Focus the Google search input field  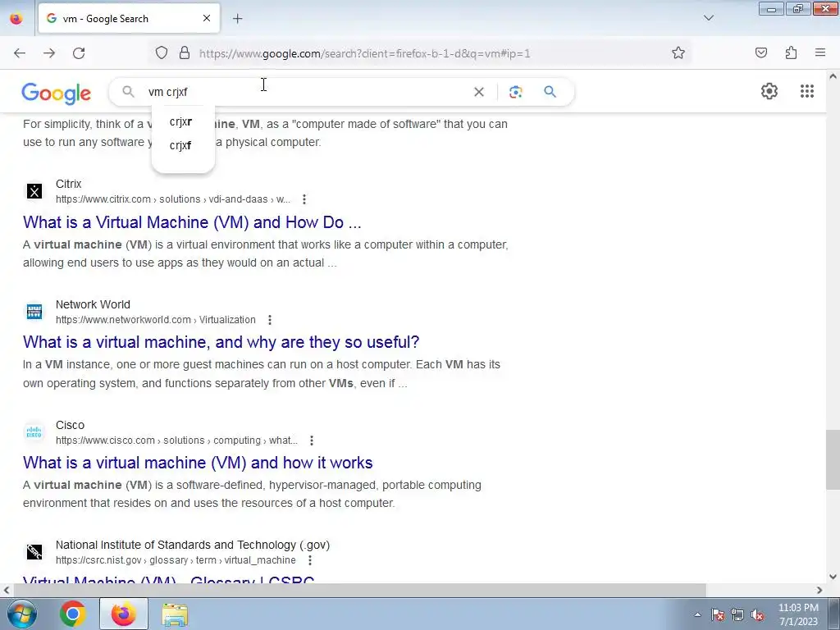tap(305, 92)
